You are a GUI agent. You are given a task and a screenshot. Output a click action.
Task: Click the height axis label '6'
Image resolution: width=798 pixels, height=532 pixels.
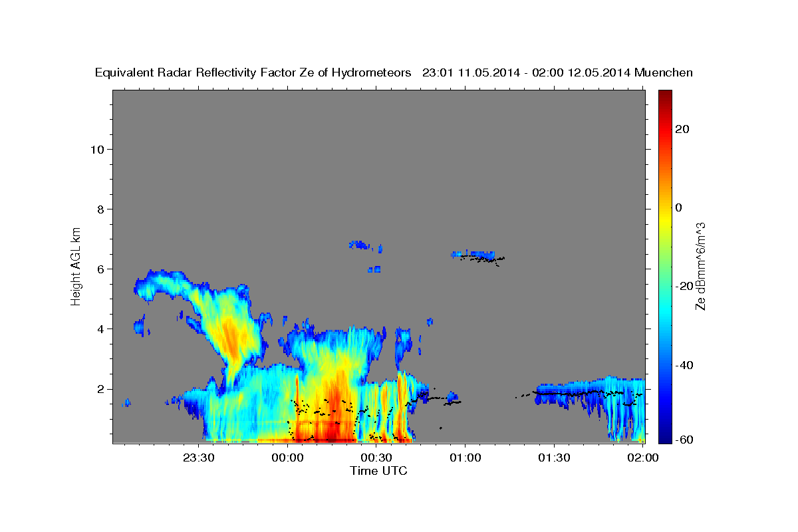(101, 269)
